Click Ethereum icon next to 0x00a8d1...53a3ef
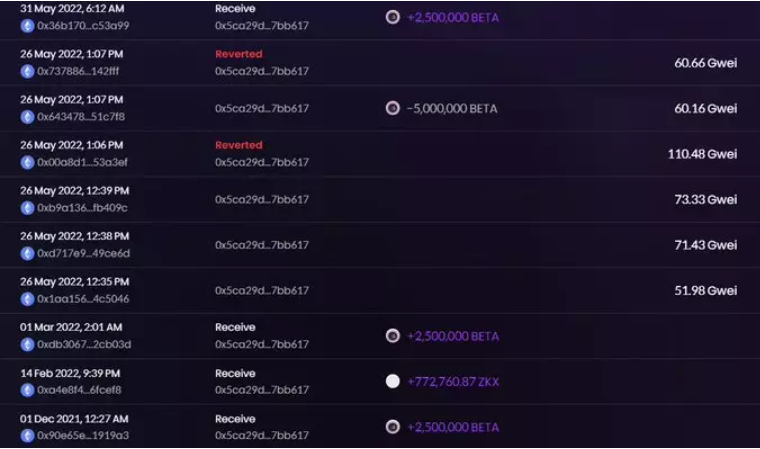 click(27, 162)
